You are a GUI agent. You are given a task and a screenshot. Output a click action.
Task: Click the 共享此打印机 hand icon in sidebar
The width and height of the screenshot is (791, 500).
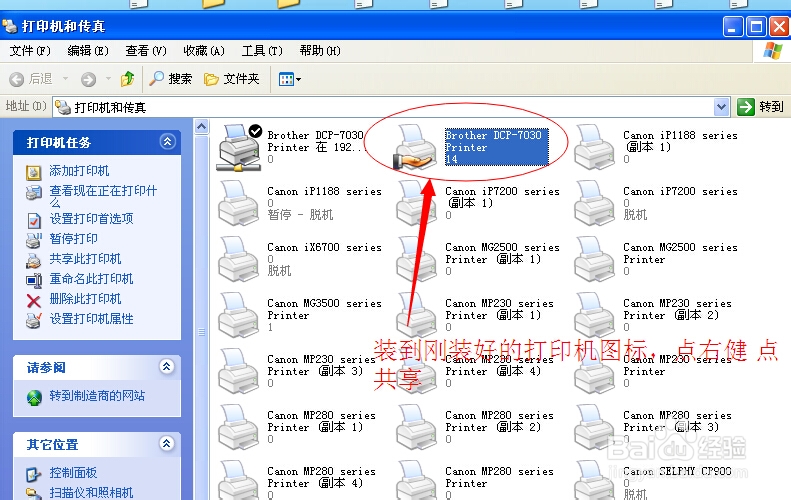click(x=33, y=261)
